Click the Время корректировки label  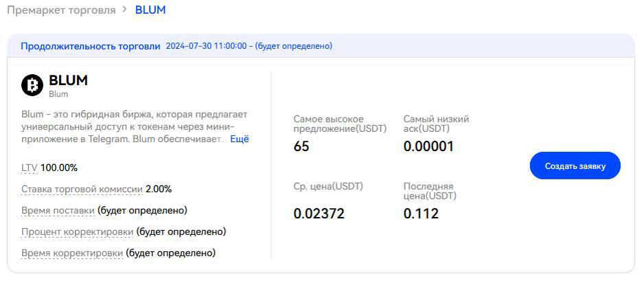click(72, 253)
